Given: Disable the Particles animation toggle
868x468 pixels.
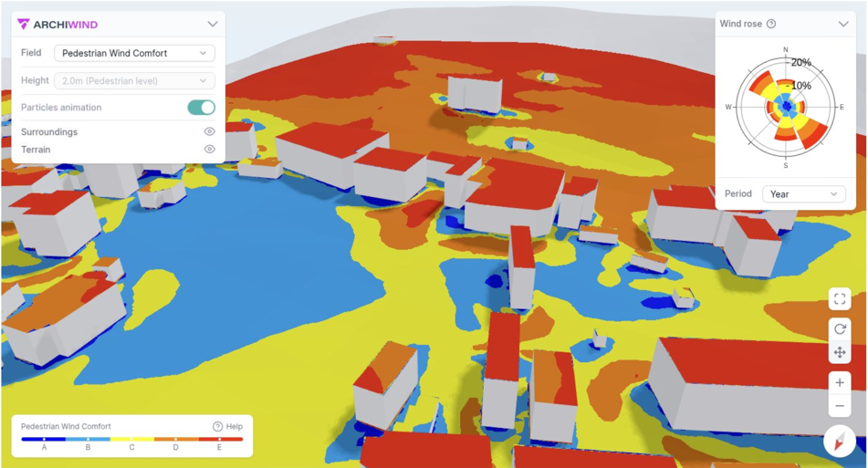Looking at the screenshot, I should point(201,108).
